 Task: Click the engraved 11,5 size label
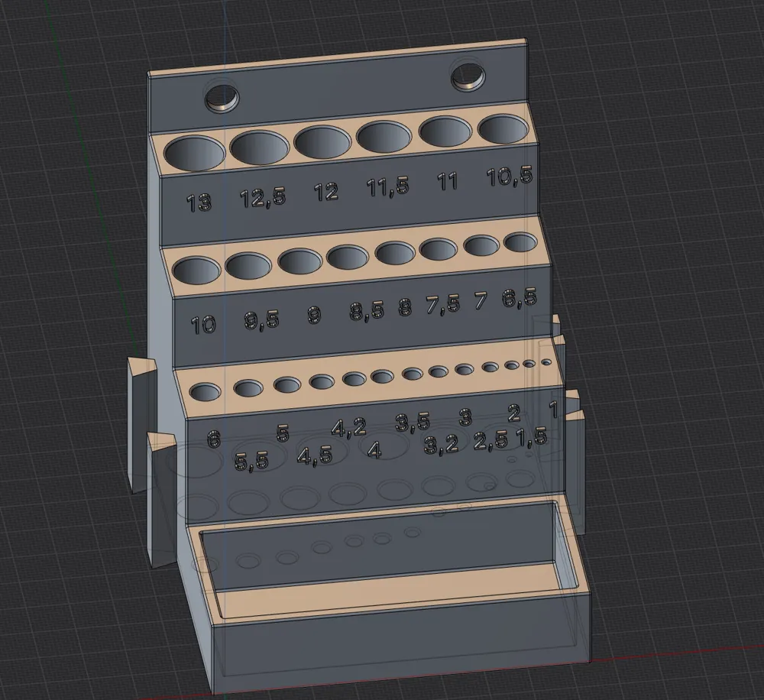[x=388, y=186]
